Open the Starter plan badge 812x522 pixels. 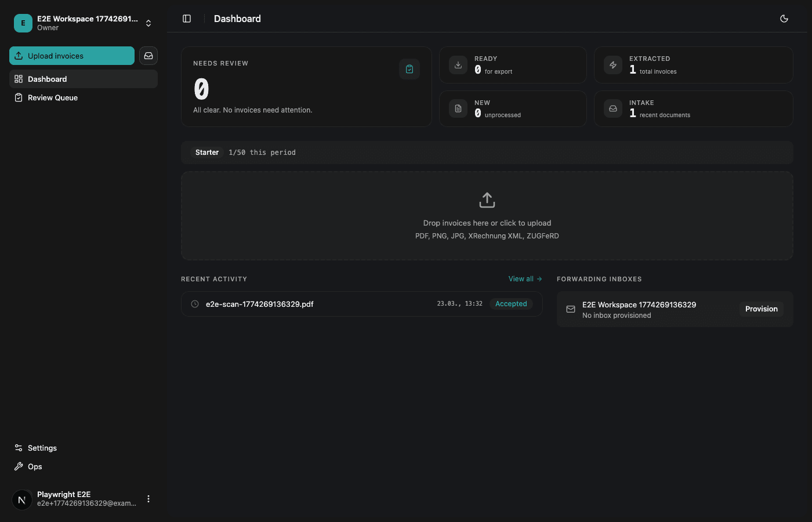(207, 152)
